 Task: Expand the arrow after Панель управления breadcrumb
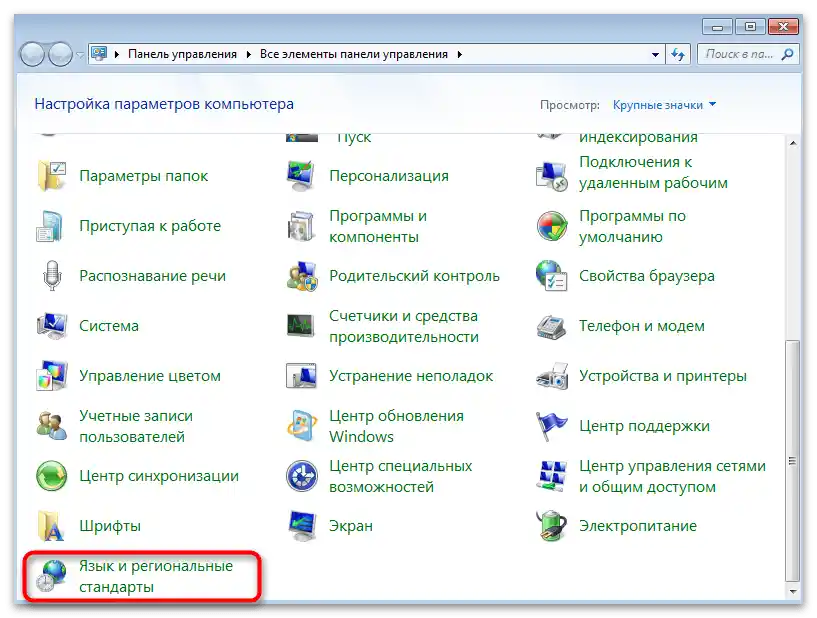[x=249, y=54]
